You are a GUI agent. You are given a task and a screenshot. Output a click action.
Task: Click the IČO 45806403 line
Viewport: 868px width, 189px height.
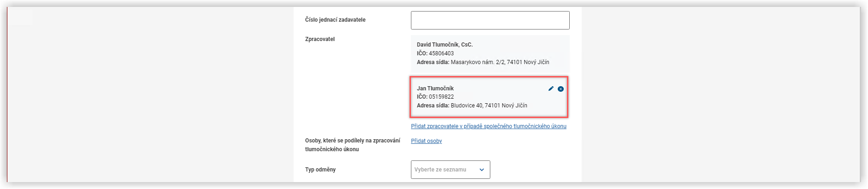pyautogui.click(x=435, y=53)
